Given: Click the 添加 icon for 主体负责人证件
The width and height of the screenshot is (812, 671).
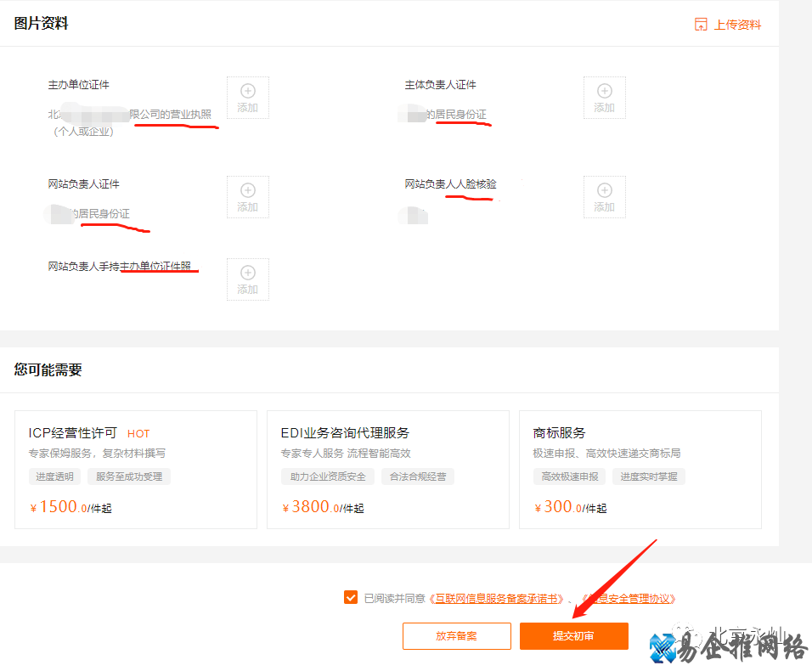Looking at the screenshot, I should [604, 97].
